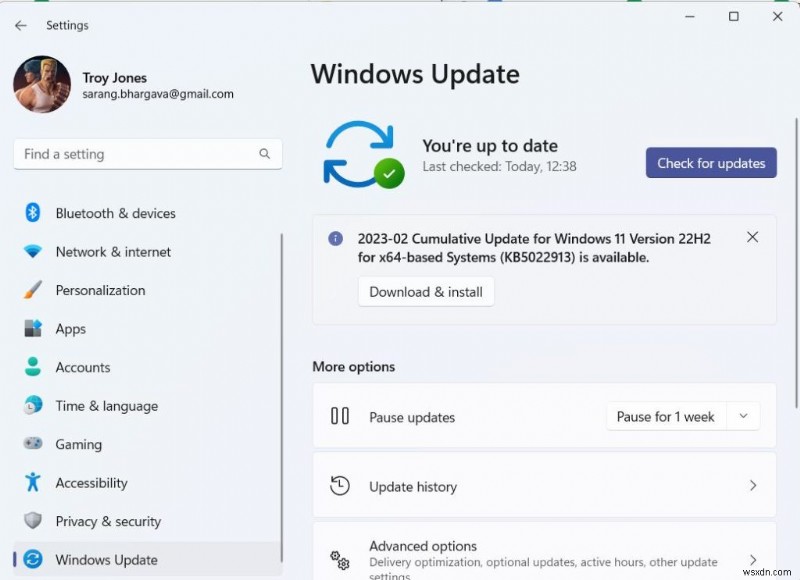Open Time & language settings
Viewport: 800px width, 580px height.
pyautogui.click(x=107, y=406)
